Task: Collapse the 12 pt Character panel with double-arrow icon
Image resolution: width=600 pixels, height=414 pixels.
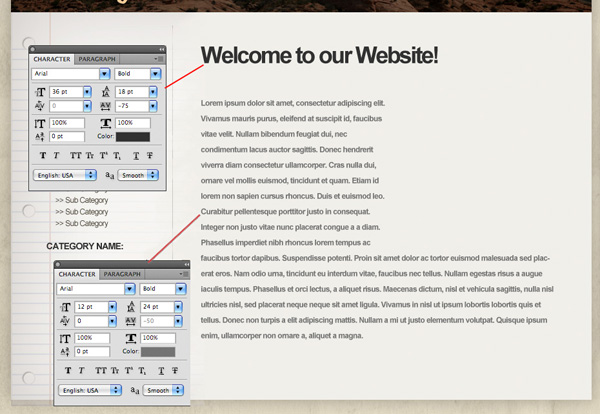Action: pyautogui.click(x=187, y=264)
